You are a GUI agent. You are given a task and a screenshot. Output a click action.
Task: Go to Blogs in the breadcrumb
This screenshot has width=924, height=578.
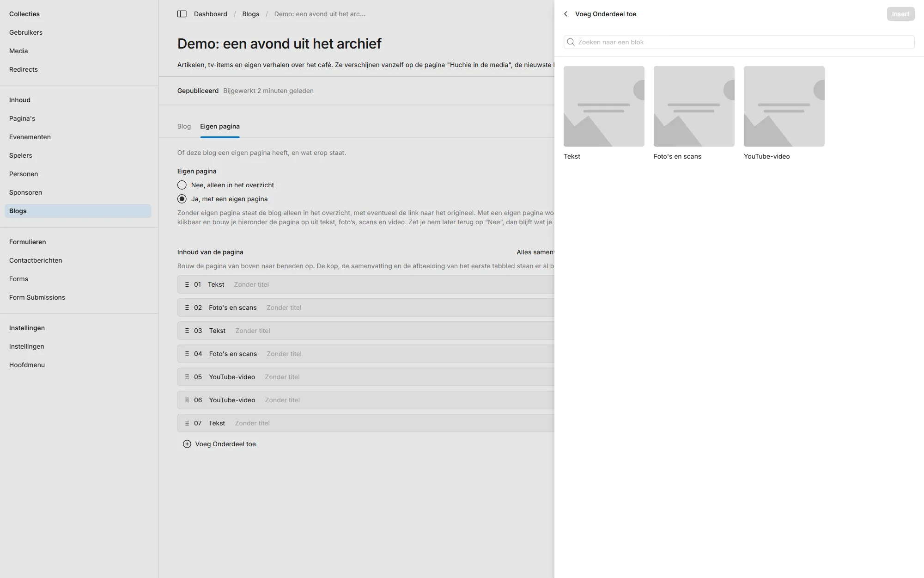coord(251,14)
